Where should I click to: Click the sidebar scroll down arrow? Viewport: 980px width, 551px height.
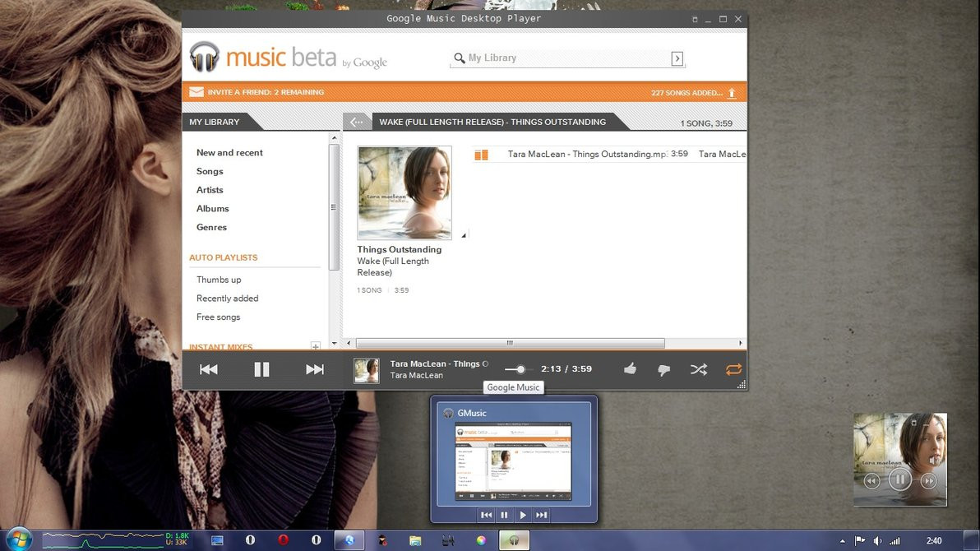point(335,343)
